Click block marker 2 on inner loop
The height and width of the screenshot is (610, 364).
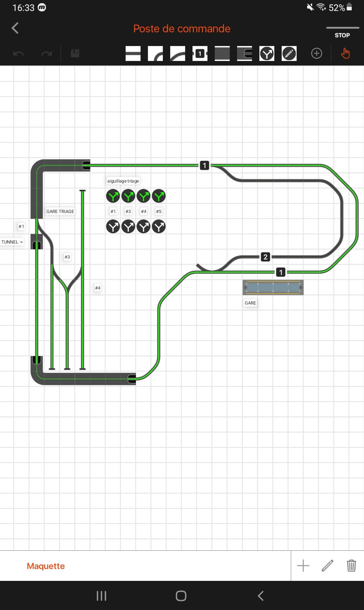tap(266, 257)
